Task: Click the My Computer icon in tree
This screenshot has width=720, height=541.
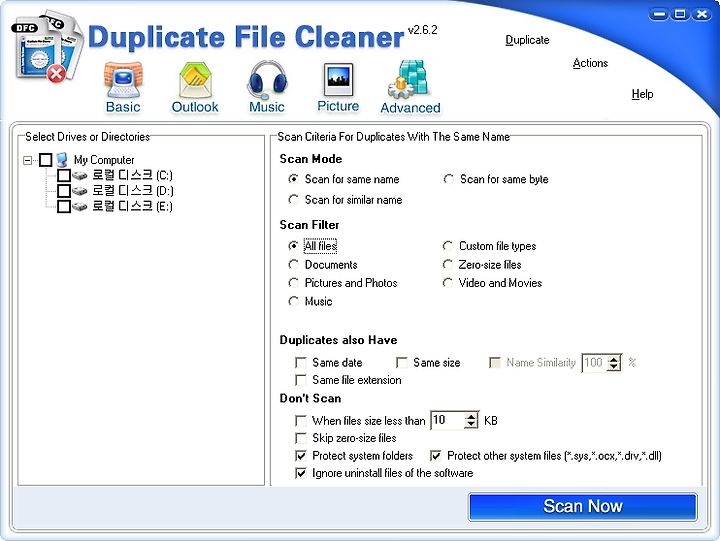Action: pos(62,160)
